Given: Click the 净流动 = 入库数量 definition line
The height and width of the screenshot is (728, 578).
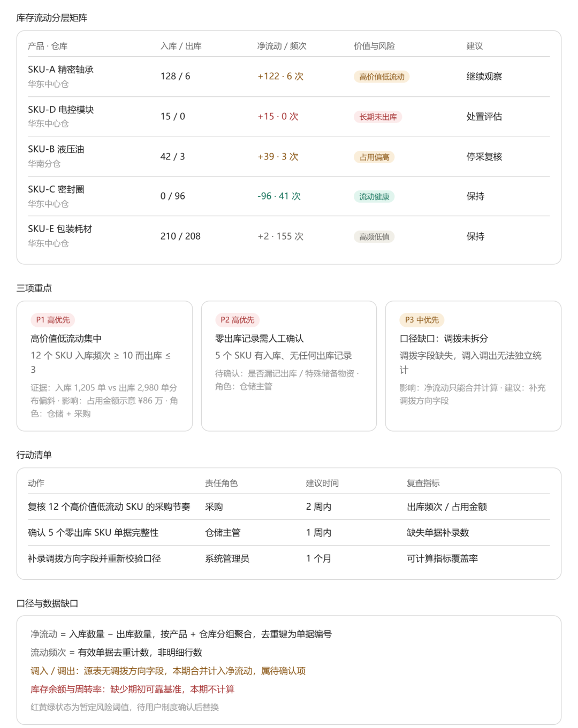Looking at the screenshot, I should click(x=181, y=634).
